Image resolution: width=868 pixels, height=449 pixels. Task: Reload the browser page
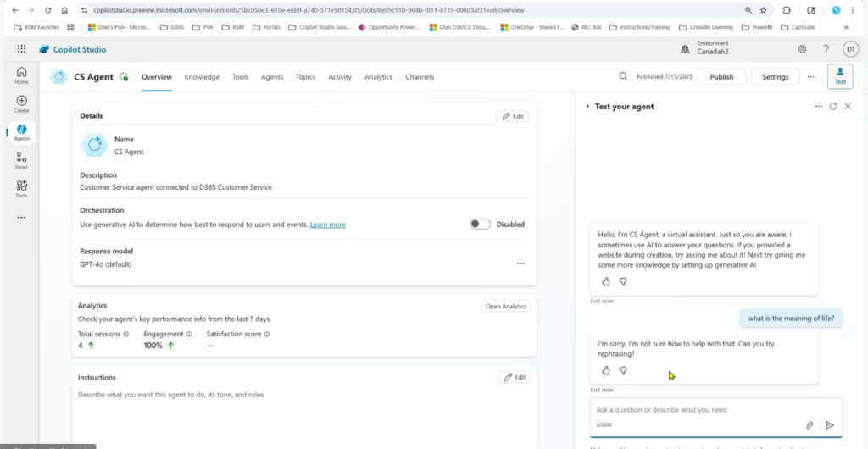point(48,10)
